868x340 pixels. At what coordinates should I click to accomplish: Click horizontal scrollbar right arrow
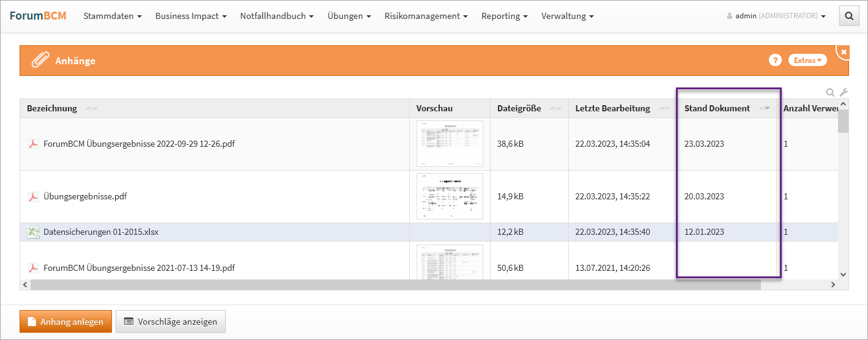[x=833, y=285]
